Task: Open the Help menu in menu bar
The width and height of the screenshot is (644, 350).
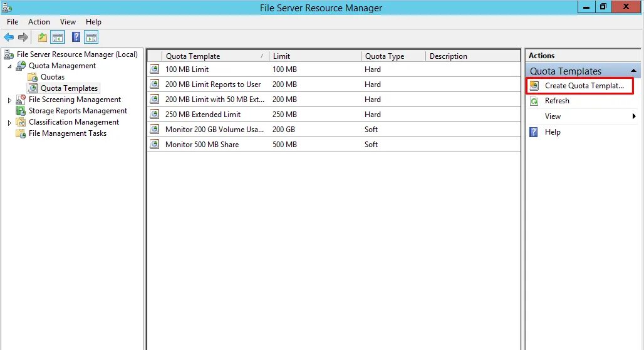Action: tap(93, 22)
